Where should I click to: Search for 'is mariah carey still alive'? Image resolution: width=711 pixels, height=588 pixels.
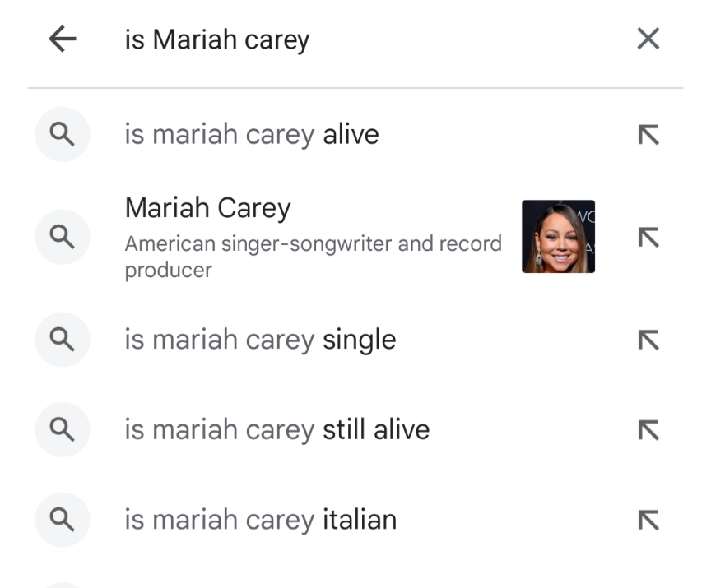point(276,430)
